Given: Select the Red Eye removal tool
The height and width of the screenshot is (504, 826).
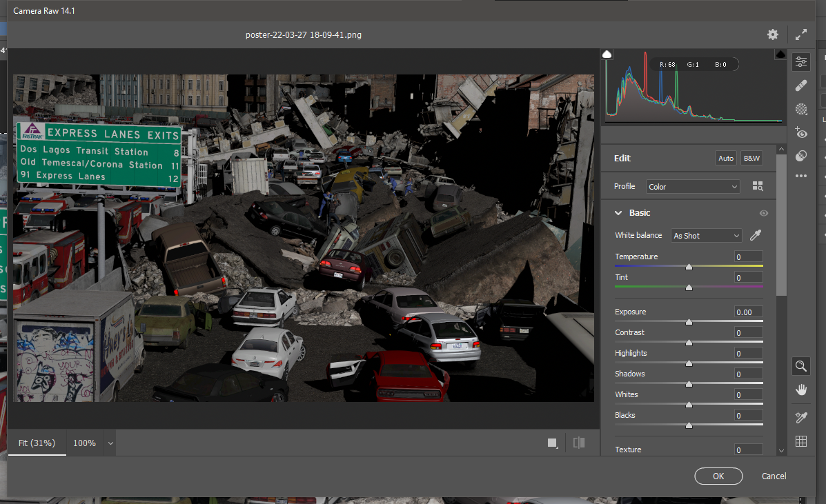Looking at the screenshot, I should pos(801,132).
